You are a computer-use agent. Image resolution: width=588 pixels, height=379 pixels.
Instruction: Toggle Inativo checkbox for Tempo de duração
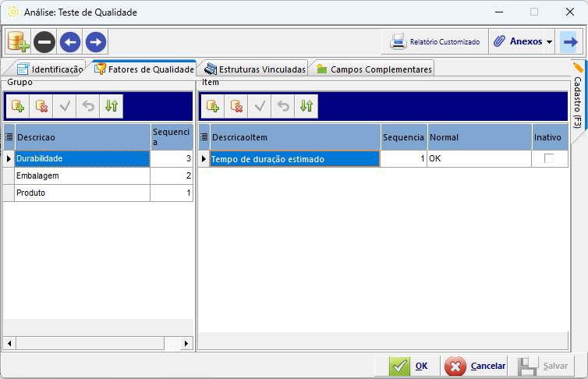point(549,158)
